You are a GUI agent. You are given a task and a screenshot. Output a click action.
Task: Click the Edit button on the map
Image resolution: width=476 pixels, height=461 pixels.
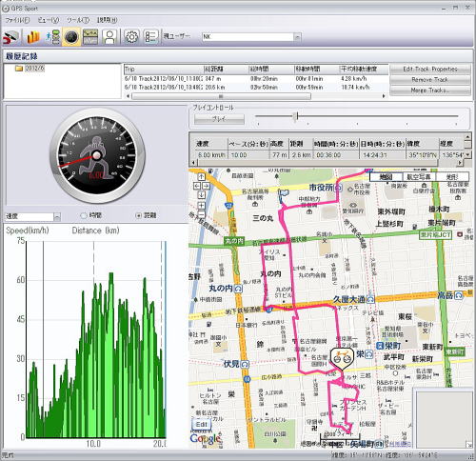pyautogui.click(x=201, y=424)
